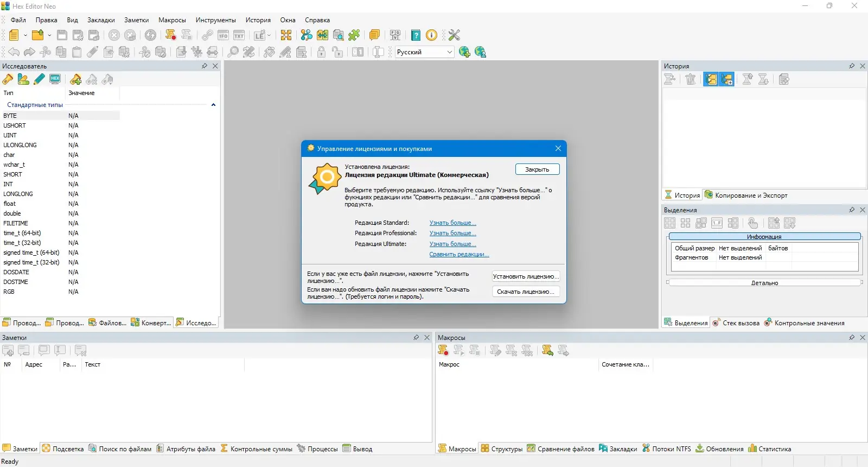This screenshot has height=467, width=868.
Task: Click the Значение column header
Action: point(92,93)
